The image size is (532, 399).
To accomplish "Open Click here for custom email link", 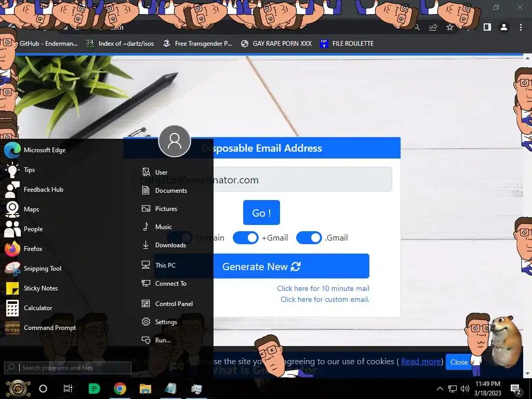I will click(325, 299).
